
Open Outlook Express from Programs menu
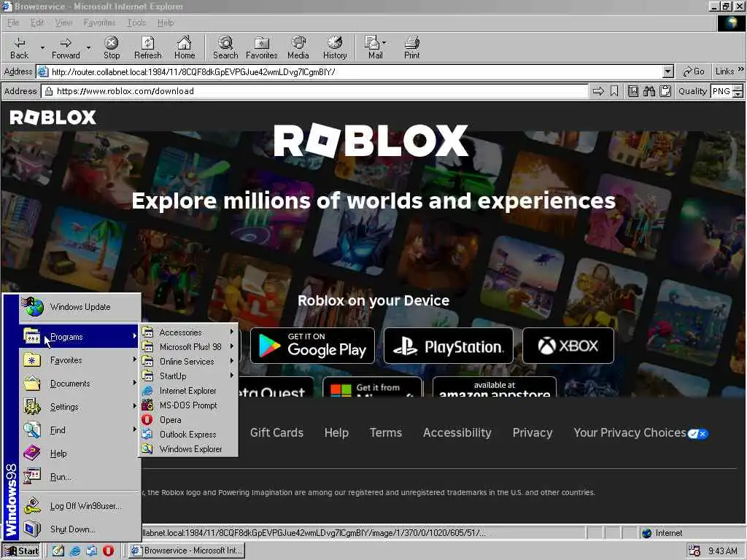(189, 435)
